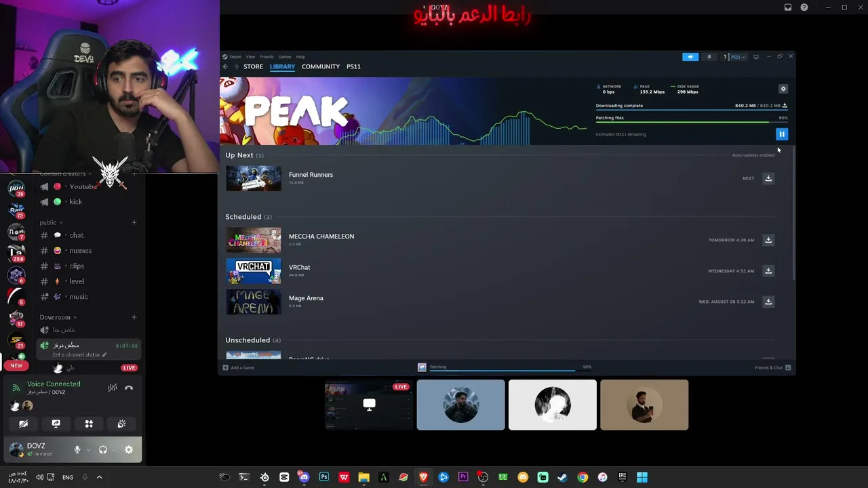Open Steam announcements megaphone button

(x=690, y=57)
